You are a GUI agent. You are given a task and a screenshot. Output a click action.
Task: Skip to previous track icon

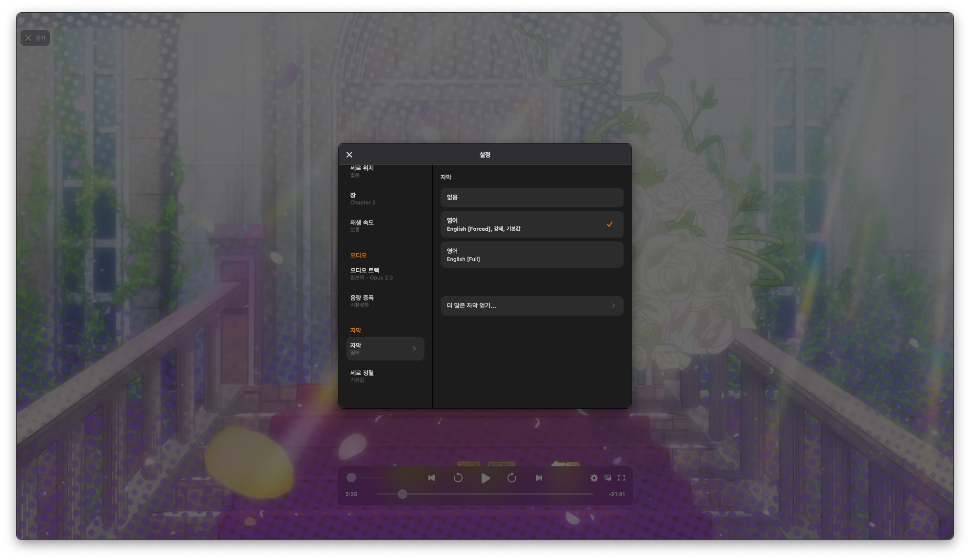(431, 478)
